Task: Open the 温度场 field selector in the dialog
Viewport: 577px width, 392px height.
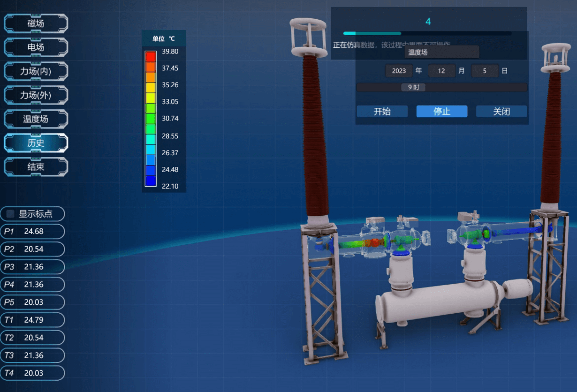Action: pyautogui.click(x=442, y=52)
